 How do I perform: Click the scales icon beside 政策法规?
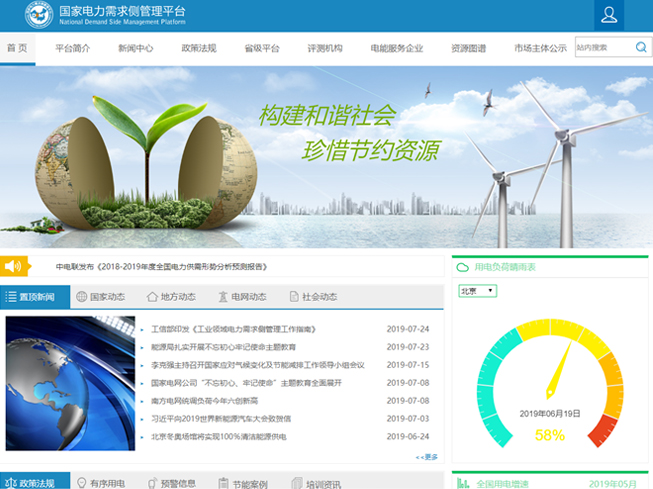point(11,483)
